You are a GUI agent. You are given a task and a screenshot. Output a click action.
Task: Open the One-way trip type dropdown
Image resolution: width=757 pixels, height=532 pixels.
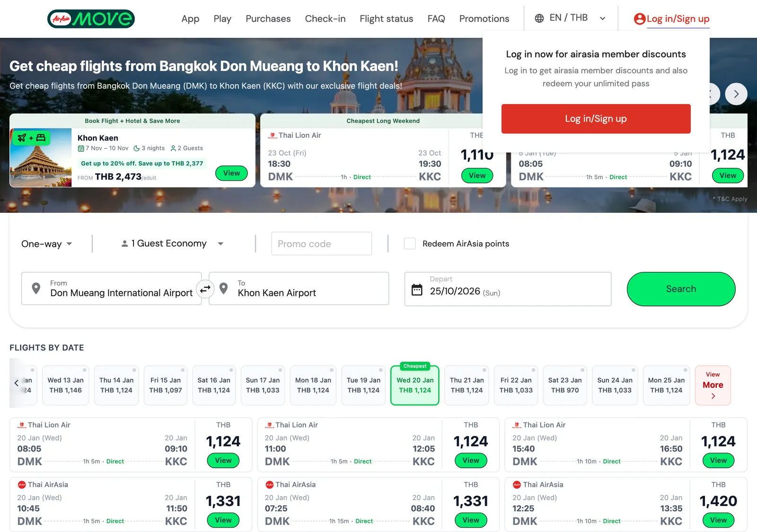pos(47,244)
